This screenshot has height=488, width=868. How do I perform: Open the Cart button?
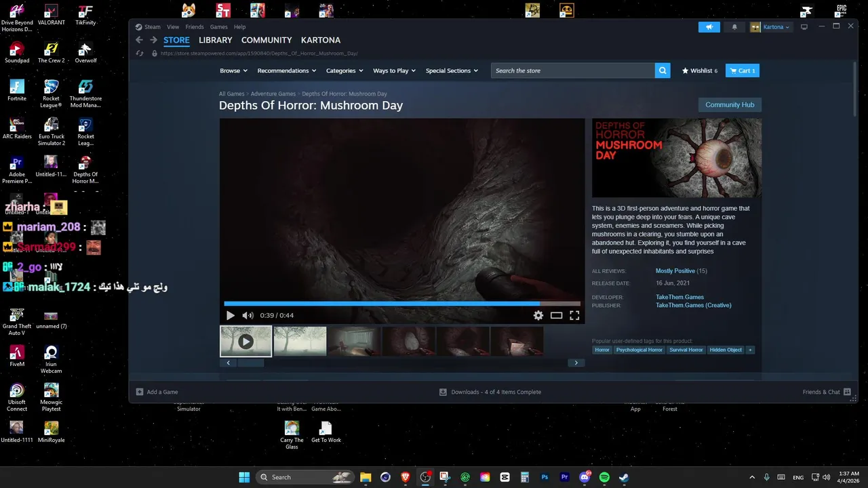[743, 70]
